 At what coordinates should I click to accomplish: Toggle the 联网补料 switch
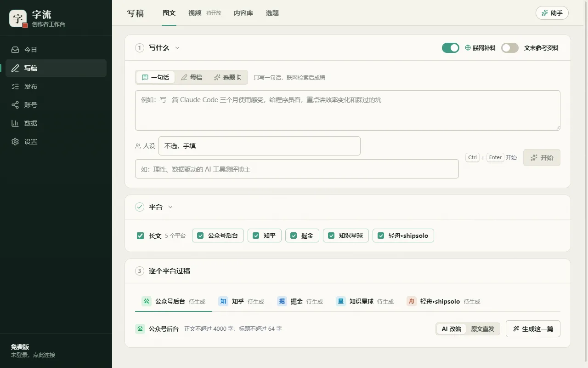click(x=451, y=48)
